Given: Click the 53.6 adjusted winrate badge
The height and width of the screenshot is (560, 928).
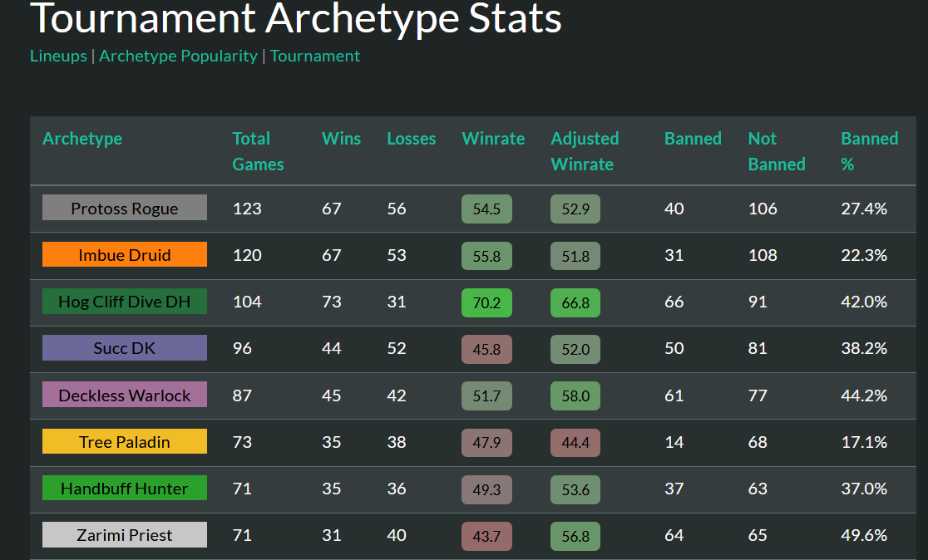Looking at the screenshot, I should pyautogui.click(x=575, y=489).
